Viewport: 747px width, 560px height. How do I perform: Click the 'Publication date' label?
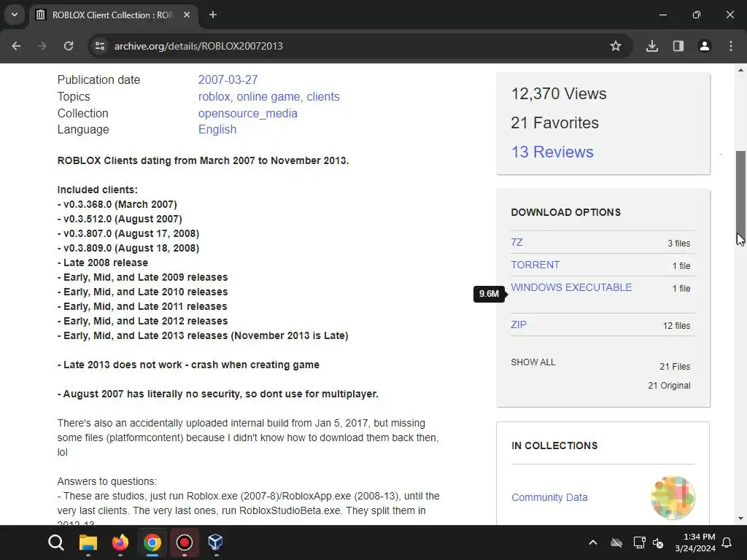tap(98, 79)
